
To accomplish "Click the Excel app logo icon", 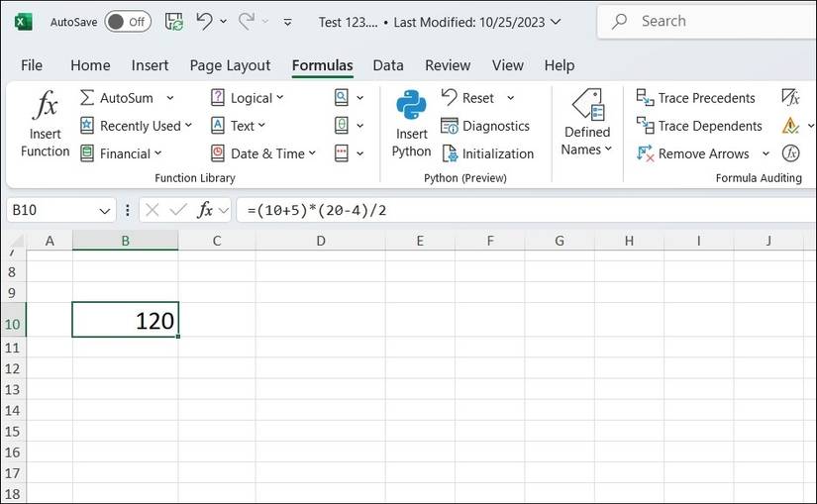I will coord(23,22).
